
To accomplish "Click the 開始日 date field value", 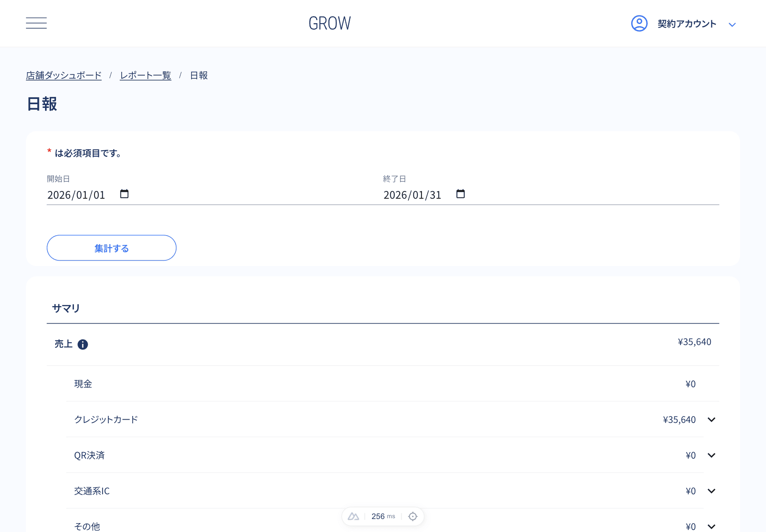I will (x=76, y=195).
